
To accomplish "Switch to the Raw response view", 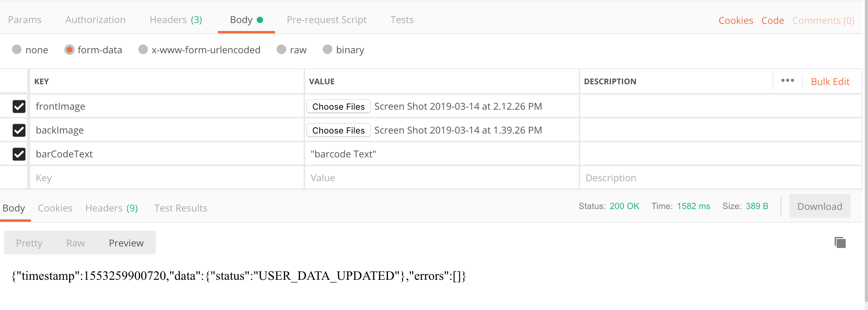I will [x=76, y=242].
